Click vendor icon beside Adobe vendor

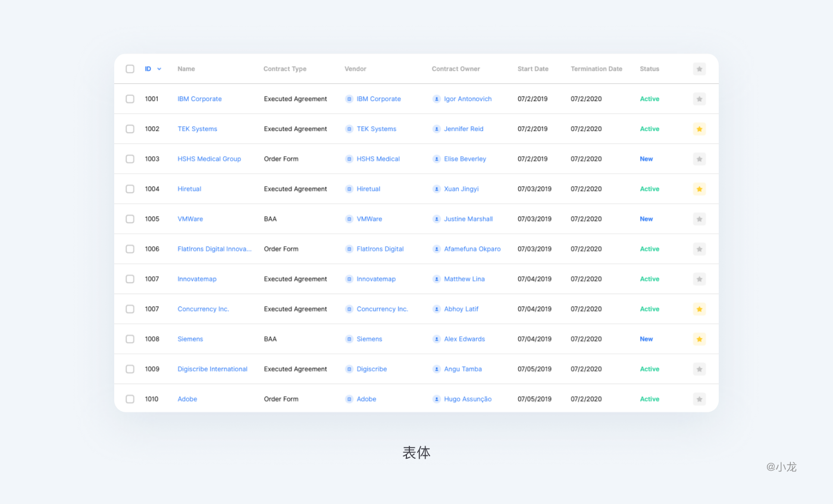[x=349, y=399]
